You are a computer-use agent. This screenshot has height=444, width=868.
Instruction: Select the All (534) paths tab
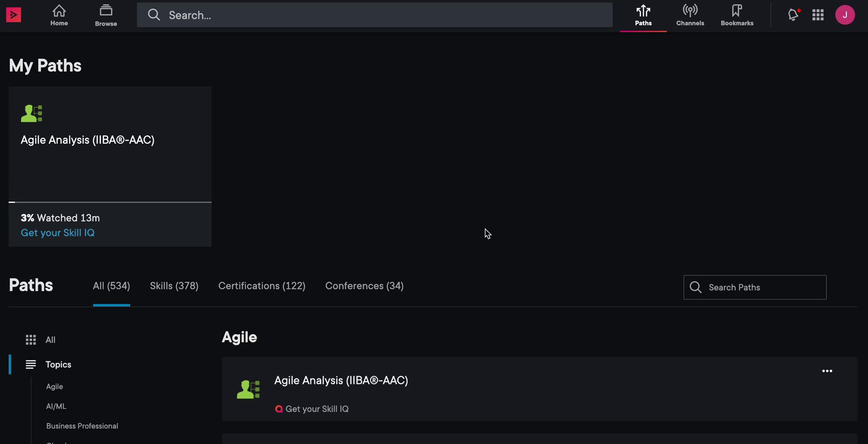tap(112, 286)
